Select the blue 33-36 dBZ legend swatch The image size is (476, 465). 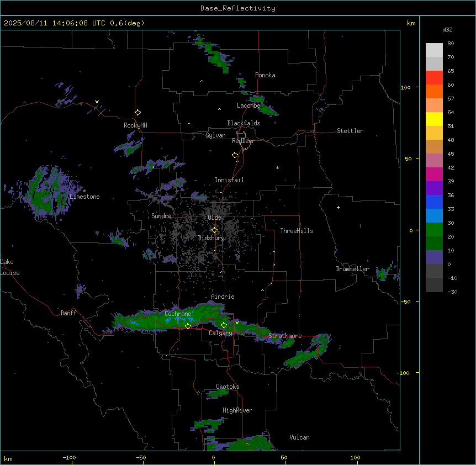[434, 202]
